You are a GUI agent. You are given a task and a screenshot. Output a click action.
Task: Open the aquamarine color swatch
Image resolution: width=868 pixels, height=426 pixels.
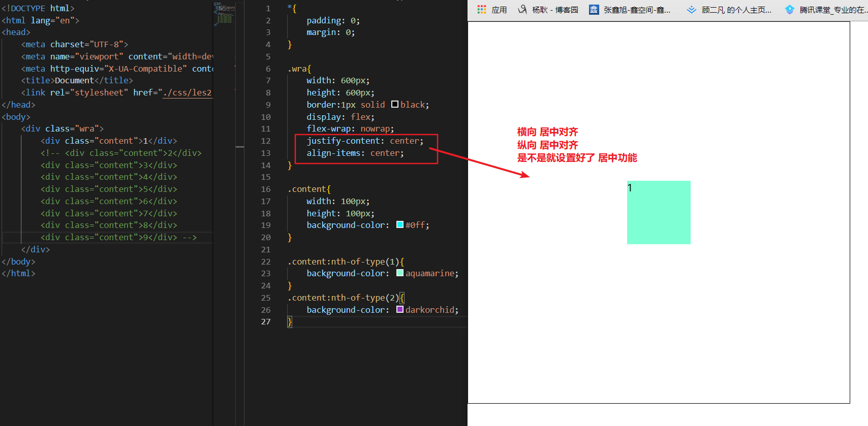point(400,273)
